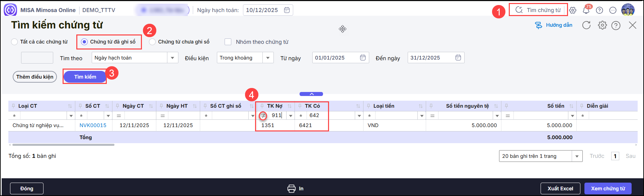Viewport: 644px width, 196px height.
Task: Open search panel settings gear icon
Action: pos(602,25)
